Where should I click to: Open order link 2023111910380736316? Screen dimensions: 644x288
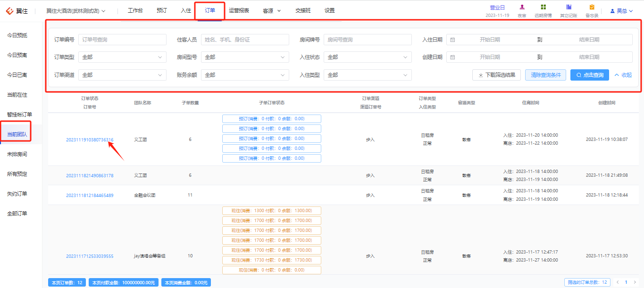pyautogui.click(x=90, y=140)
